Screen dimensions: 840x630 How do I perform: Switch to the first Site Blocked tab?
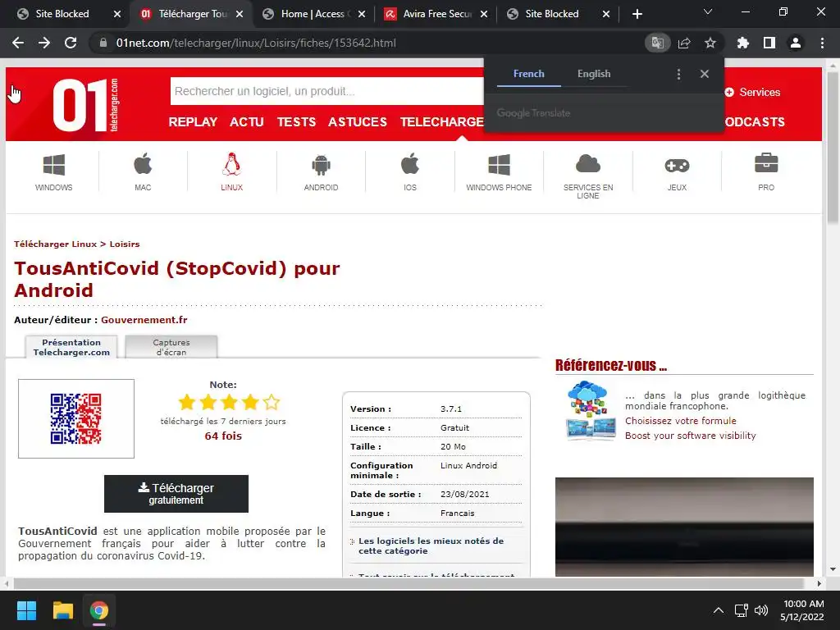pos(62,14)
